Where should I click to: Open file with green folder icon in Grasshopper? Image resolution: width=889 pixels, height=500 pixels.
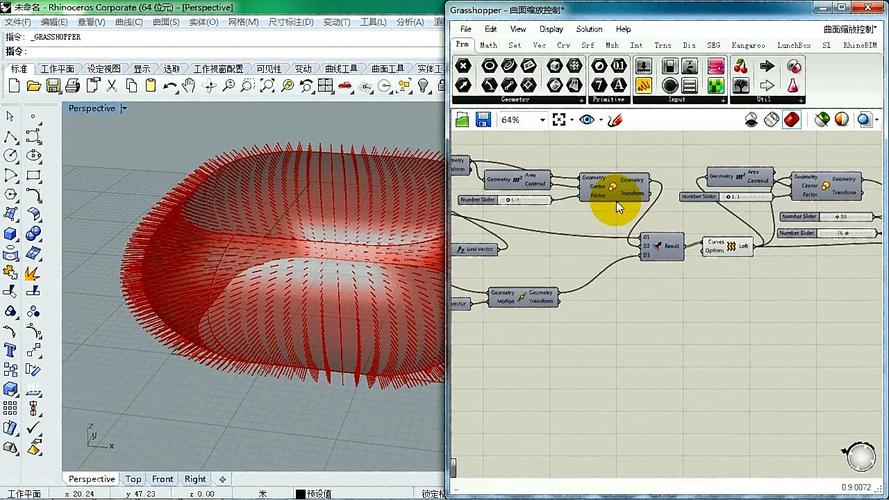(462, 120)
